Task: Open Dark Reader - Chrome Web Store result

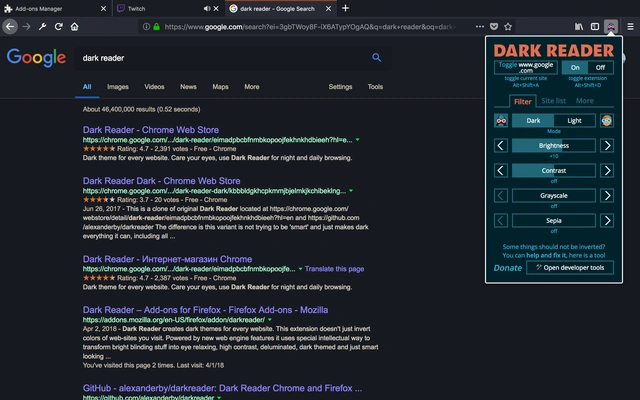Action: click(151, 130)
